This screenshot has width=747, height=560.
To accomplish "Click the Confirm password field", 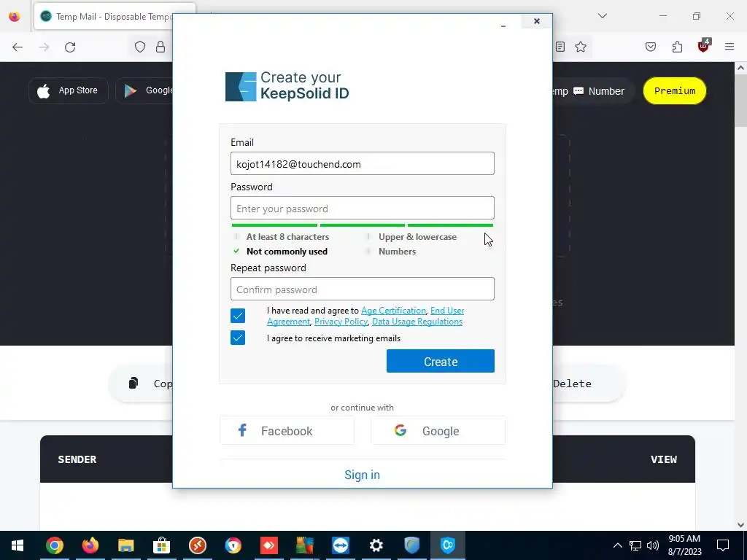I will pos(362,289).
